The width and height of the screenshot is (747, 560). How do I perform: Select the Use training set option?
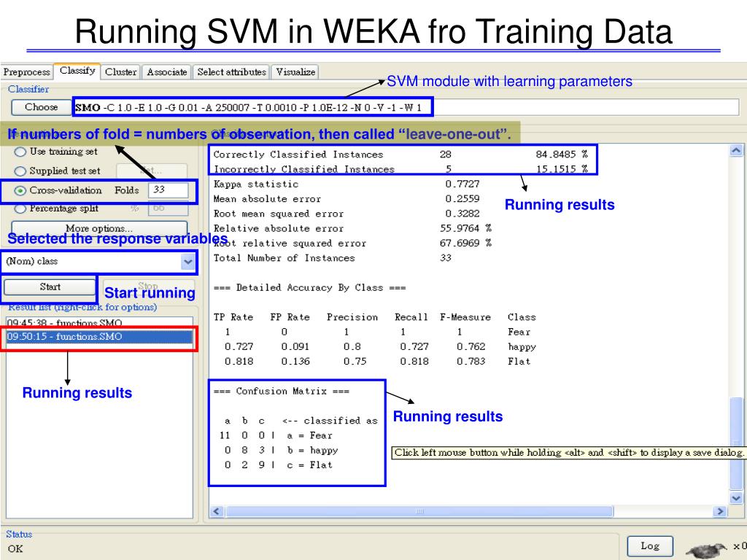point(55,152)
